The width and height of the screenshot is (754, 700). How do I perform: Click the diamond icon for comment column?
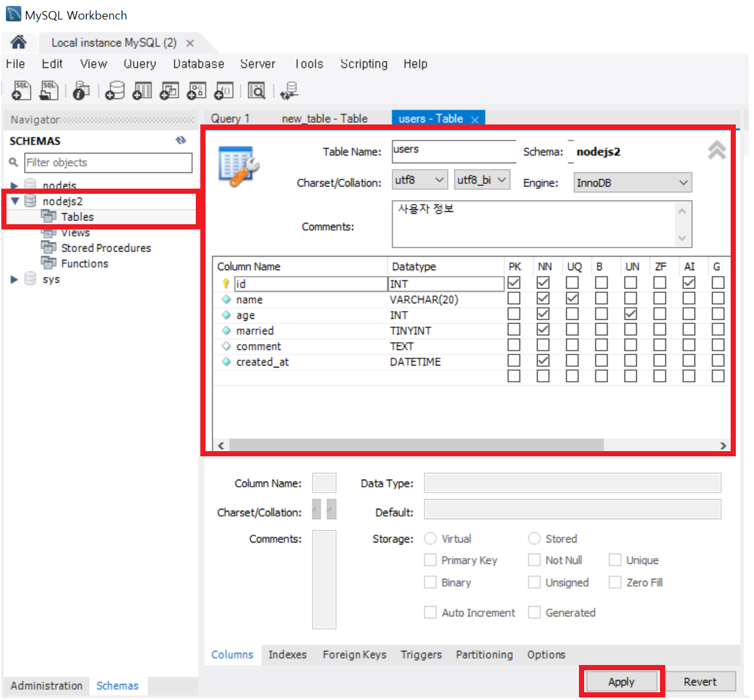click(226, 345)
